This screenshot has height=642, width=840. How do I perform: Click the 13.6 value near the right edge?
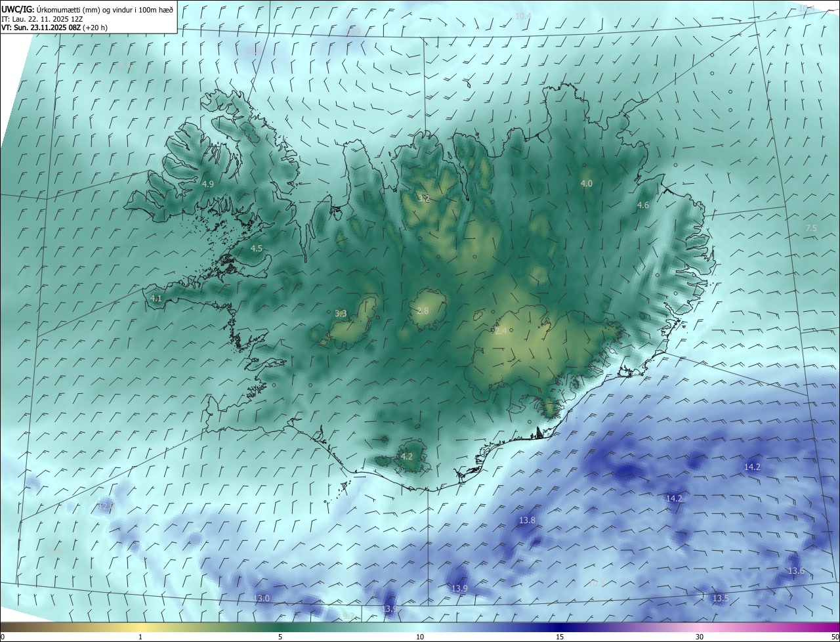pos(796,572)
